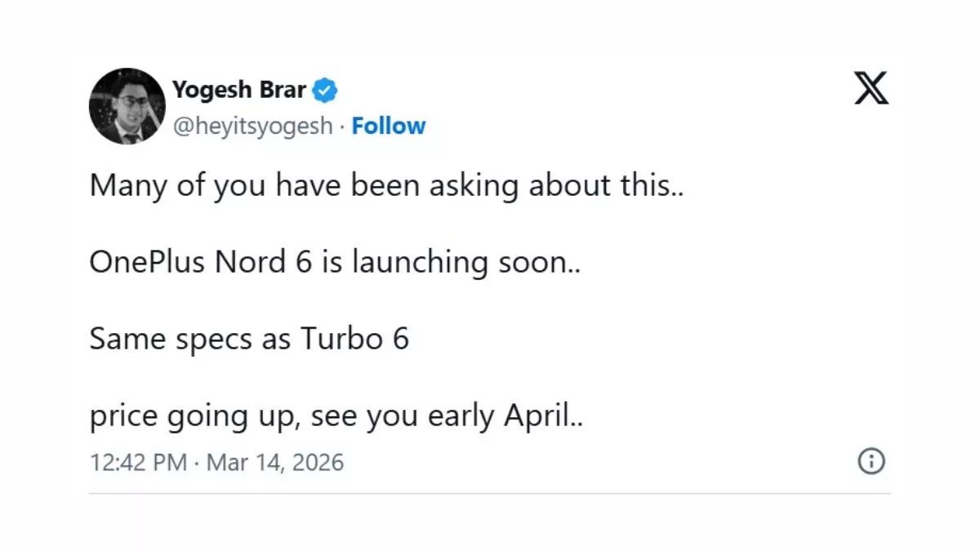The height and width of the screenshot is (551, 980).
Task: Click the blue verified badge
Action: (326, 90)
